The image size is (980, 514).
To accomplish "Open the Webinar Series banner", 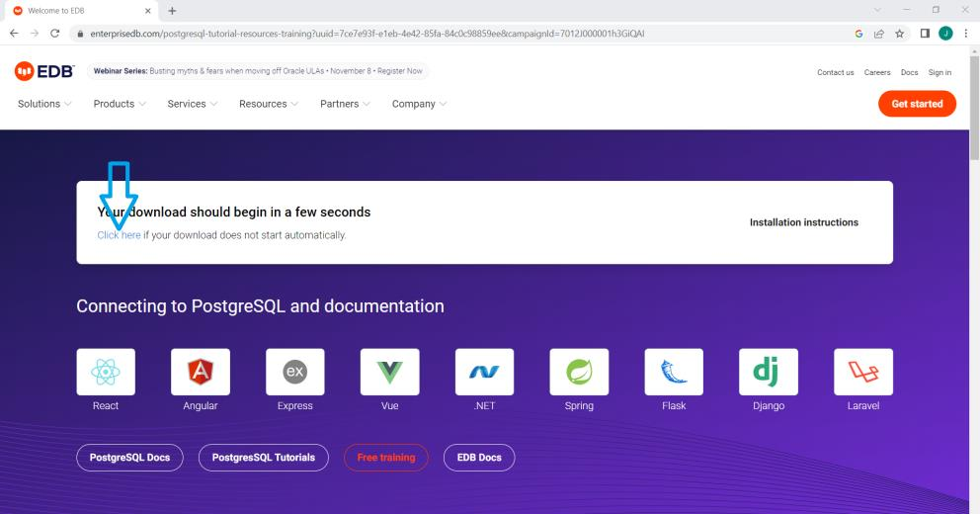I will click(258, 71).
